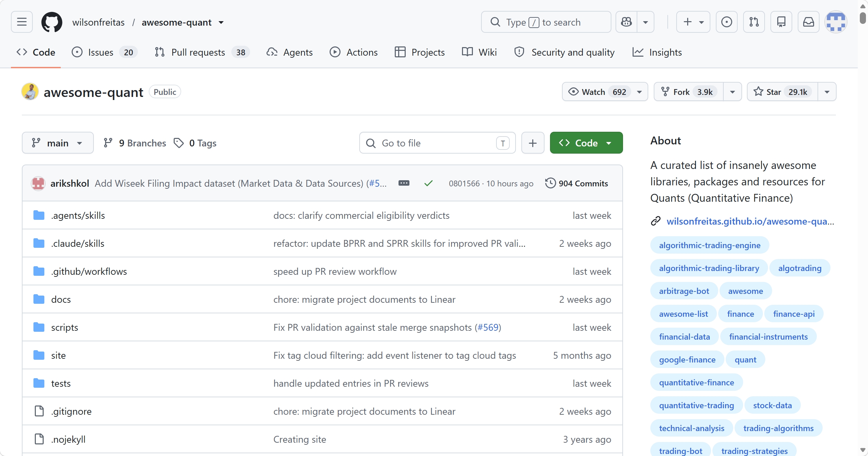Image resolution: width=868 pixels, height=456 pixels.
Task: Open the Security and quality tab
Action: (x=565, y=52)
